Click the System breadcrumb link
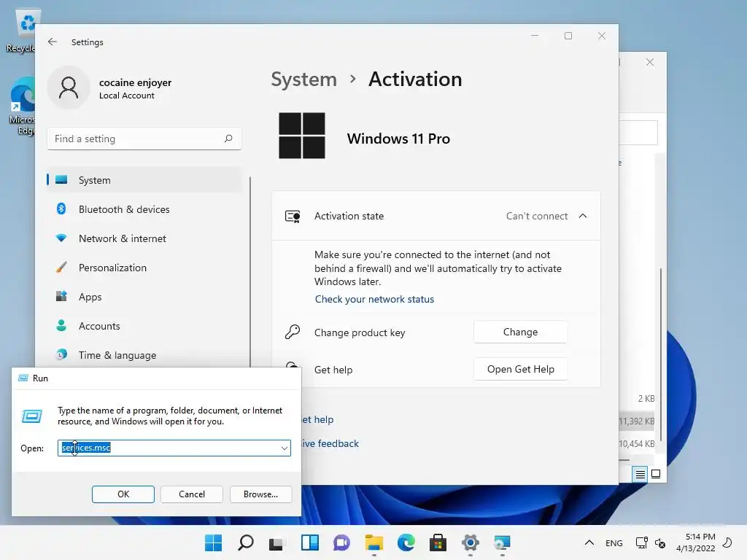 coord(304,79)
